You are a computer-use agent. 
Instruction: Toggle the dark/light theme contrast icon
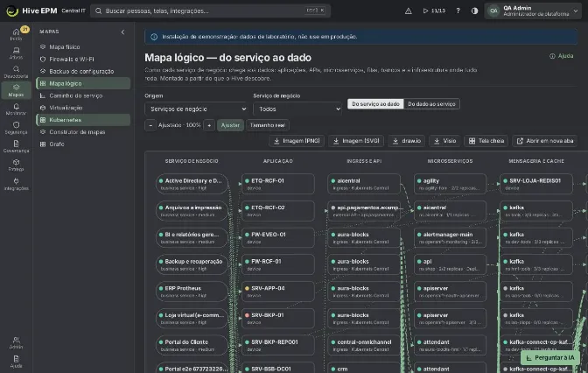pos(474,11)
